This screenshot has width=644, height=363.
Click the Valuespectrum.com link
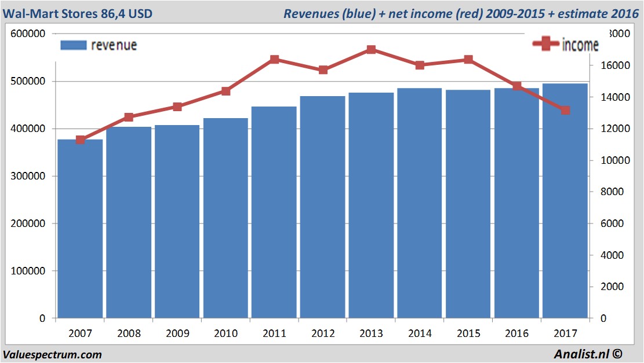pos(52,355)
